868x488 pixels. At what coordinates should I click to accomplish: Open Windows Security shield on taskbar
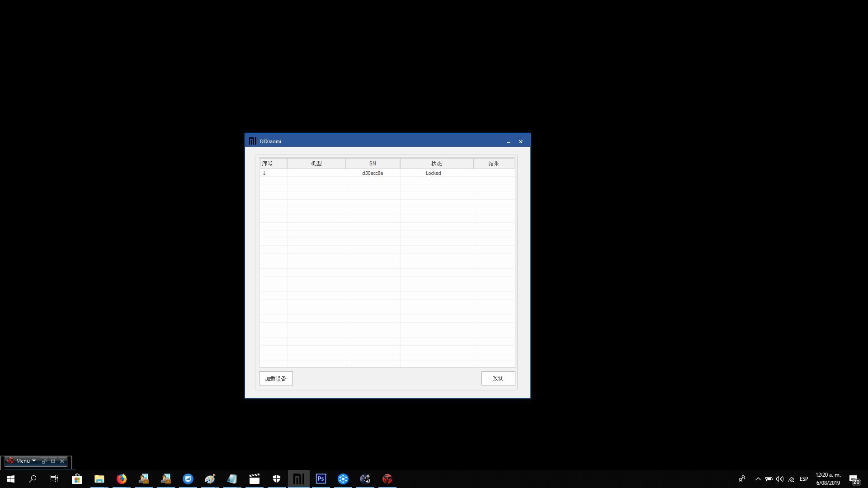point(277,479)
